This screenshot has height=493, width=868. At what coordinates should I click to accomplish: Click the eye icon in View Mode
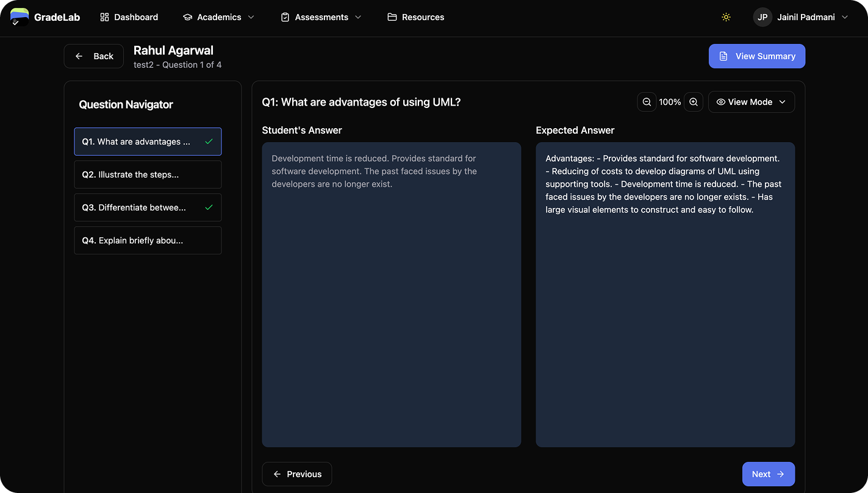tap(720, 102)
